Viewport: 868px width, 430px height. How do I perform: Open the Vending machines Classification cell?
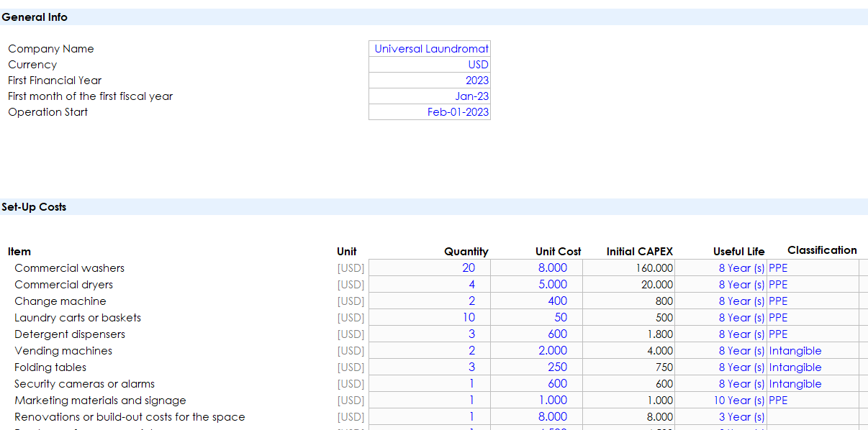812,351
